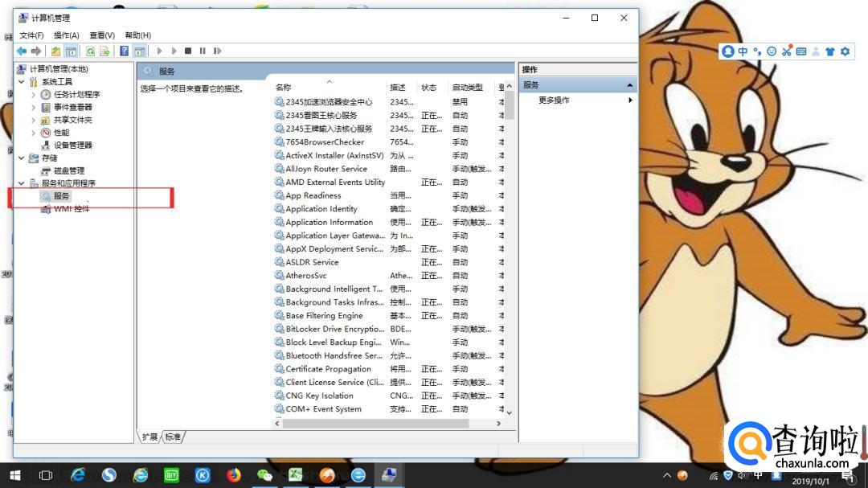The height and width of the screenshot is (488, 868).
Task: Toggle the show/hide console tree icon
Action: pos(71,51)
